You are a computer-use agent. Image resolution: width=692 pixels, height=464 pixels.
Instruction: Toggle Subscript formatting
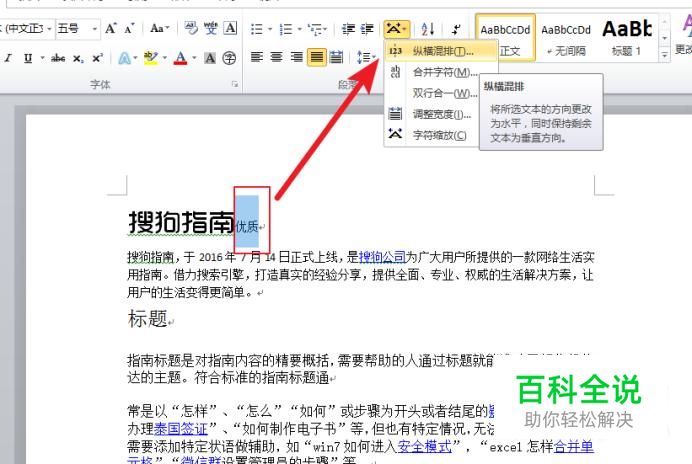[78, 58]
